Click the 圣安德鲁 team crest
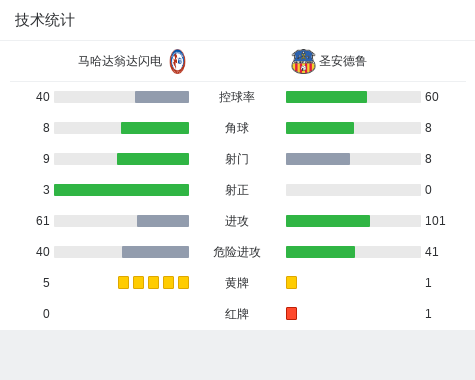Screen dimensions: 475x380 (303, 61)
